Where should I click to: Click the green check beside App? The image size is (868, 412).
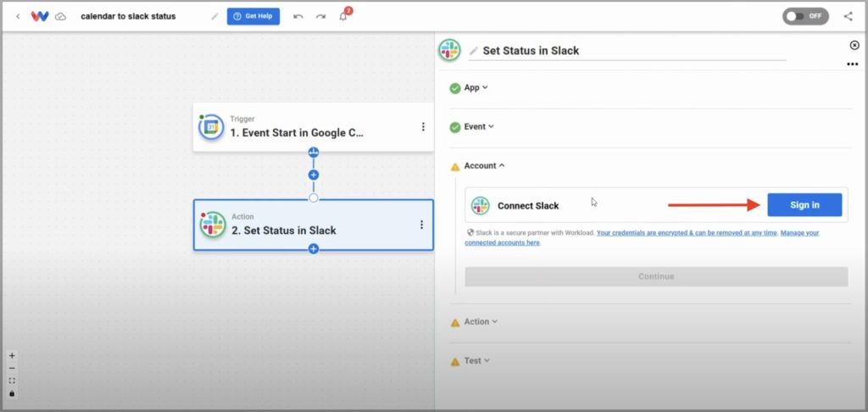pos(455,88)
